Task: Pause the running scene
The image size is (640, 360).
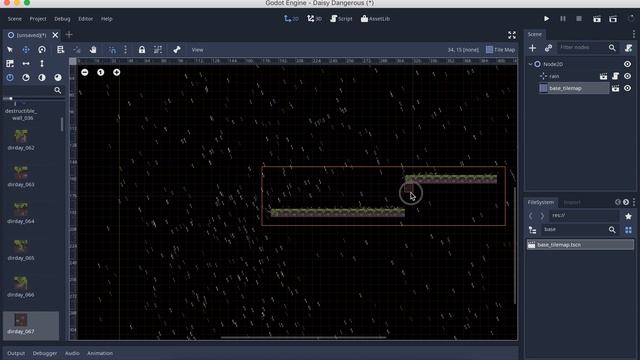Action: [x=562, y=19]
